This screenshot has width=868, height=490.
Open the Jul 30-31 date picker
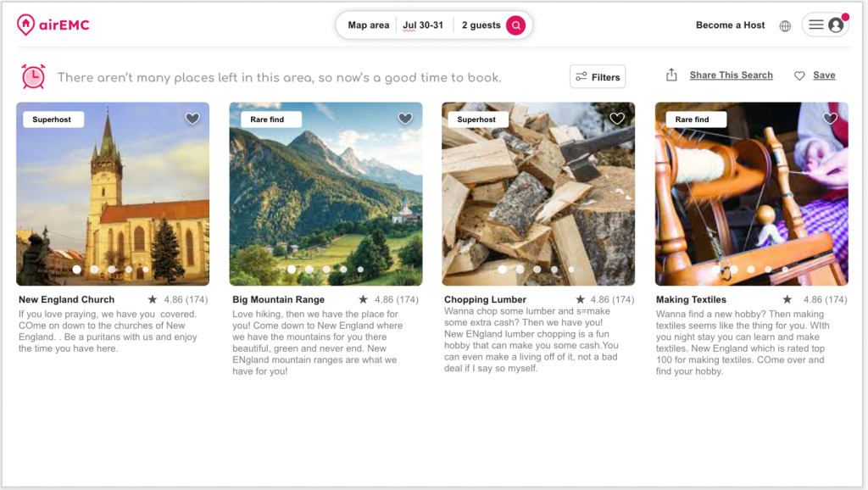click(x=423, y=25)
